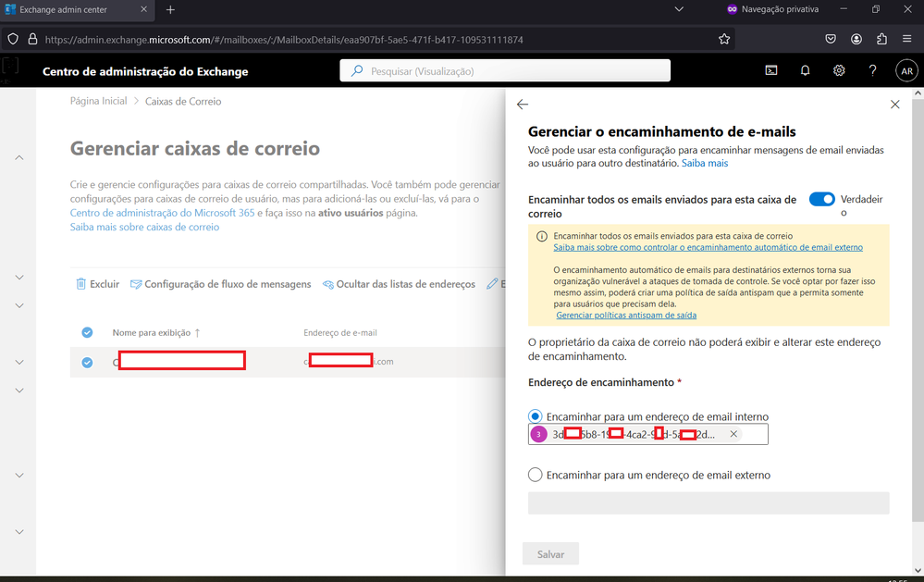Click the purple recipient avatar badge
This screenshot has height=582, width=924.
click(538, 434)
